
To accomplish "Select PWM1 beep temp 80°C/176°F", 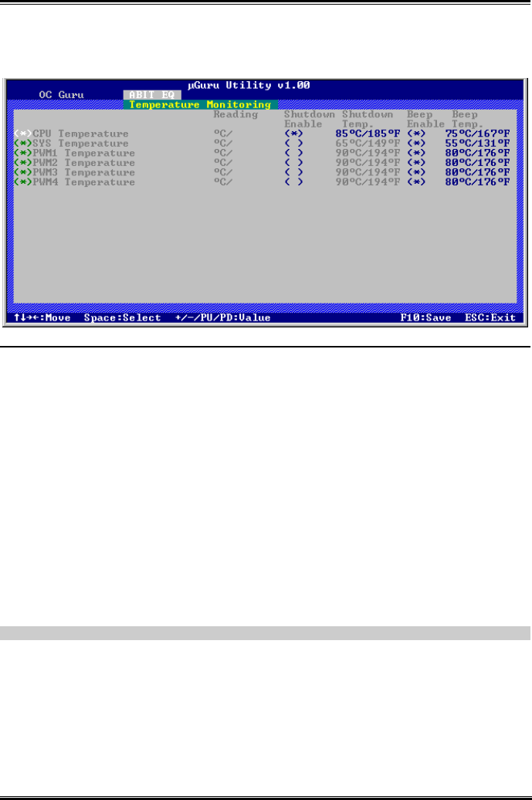I will [477, 153].
